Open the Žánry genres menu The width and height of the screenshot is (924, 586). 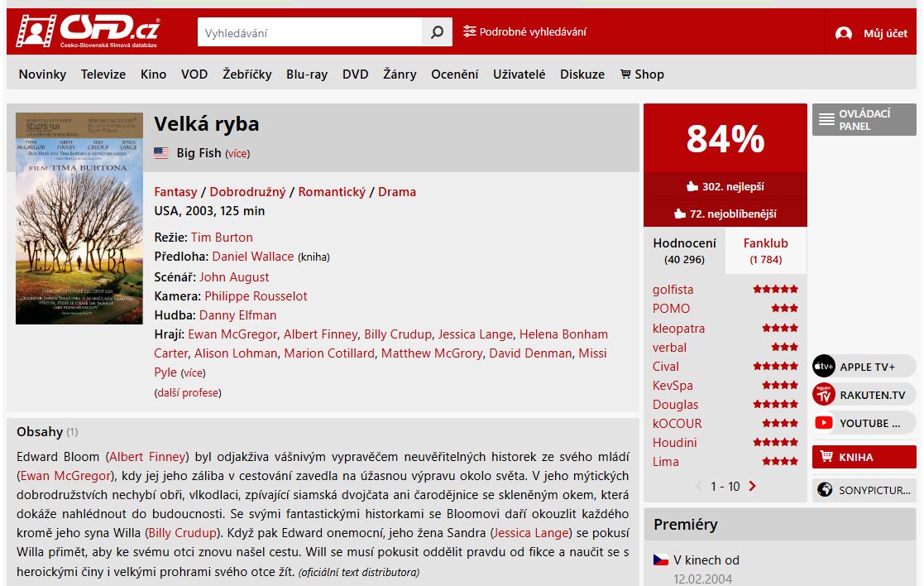pos(400,74)
